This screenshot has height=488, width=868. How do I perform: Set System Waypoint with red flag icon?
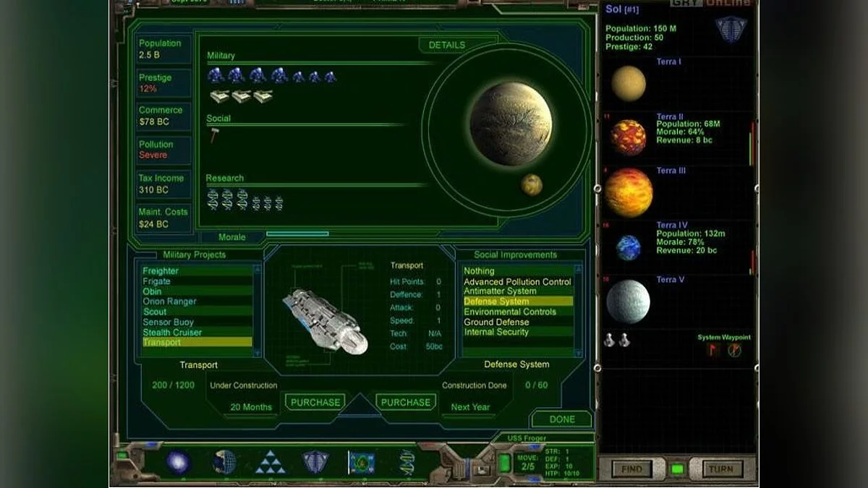pyautogui.click(x=714, y=350)
